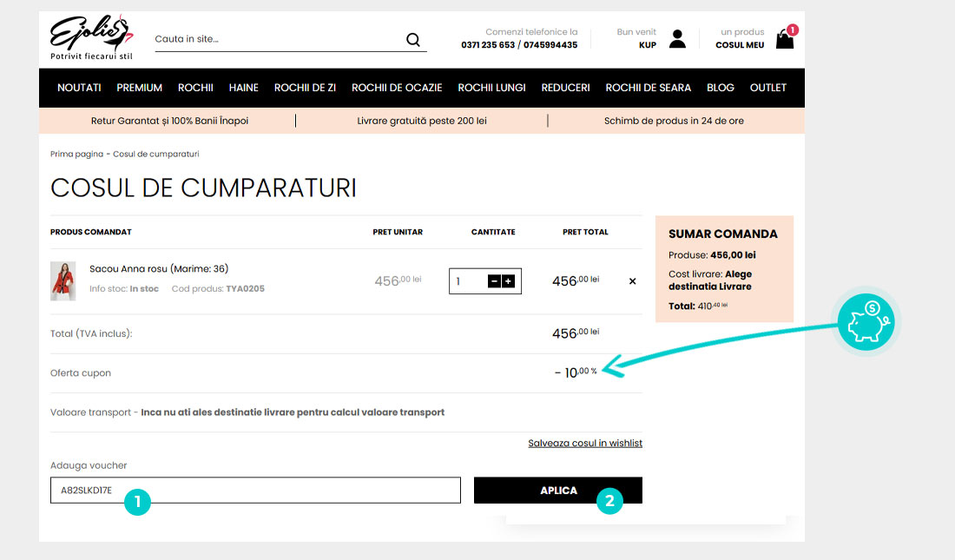Open the Sacou Anna rosu product thumbnail
Screen dimensions: 955x560
tap(63, 280)
